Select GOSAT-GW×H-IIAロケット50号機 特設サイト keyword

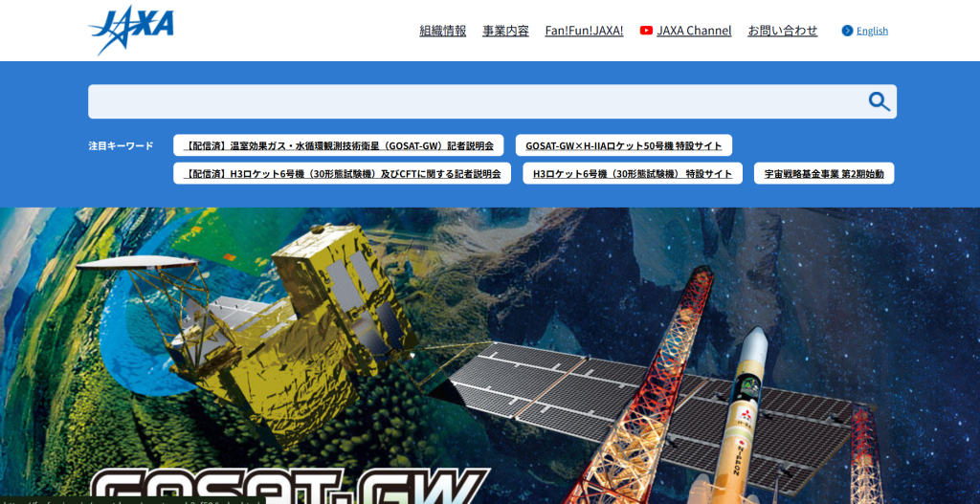coord(624,146)
